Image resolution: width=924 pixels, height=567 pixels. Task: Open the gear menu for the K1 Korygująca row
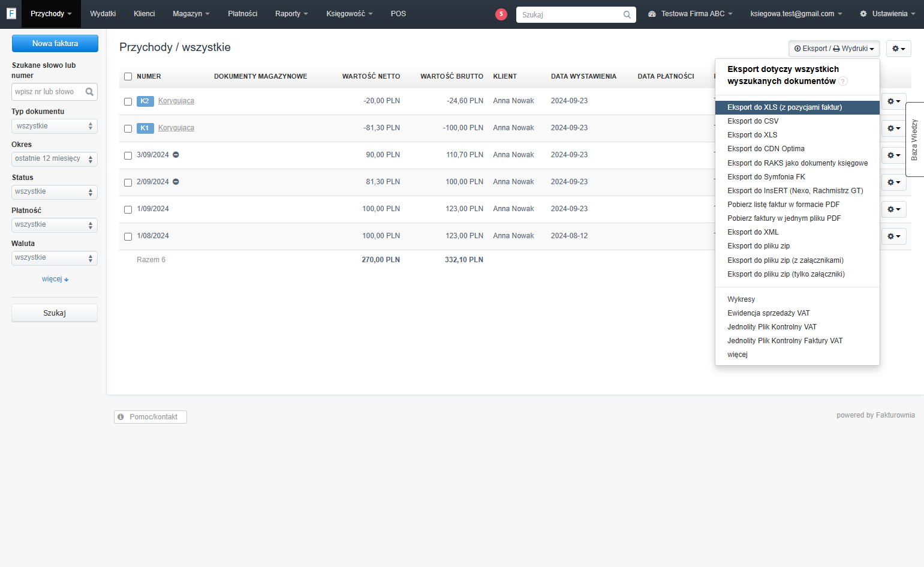point(893,128)
